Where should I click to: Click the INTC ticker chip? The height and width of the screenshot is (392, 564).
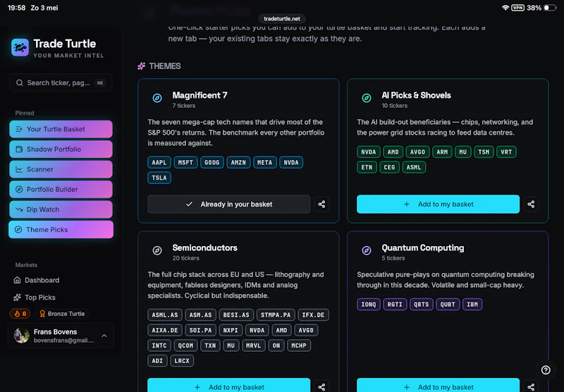click(159, 345)
